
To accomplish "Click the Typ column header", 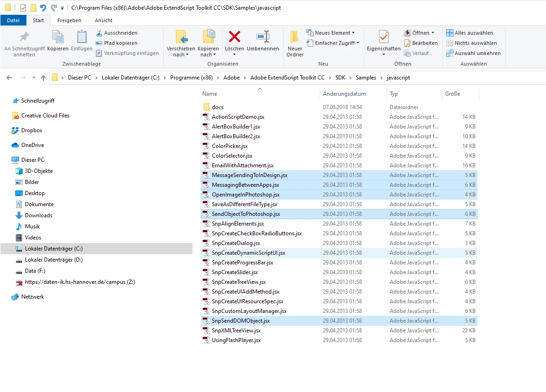I will pyautogui.click(x=414, y=93).
